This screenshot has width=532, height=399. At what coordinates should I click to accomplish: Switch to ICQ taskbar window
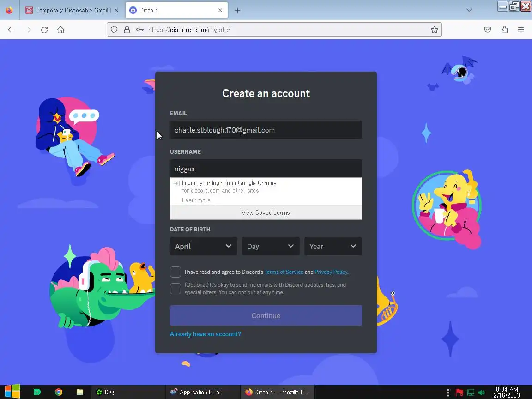127,392
